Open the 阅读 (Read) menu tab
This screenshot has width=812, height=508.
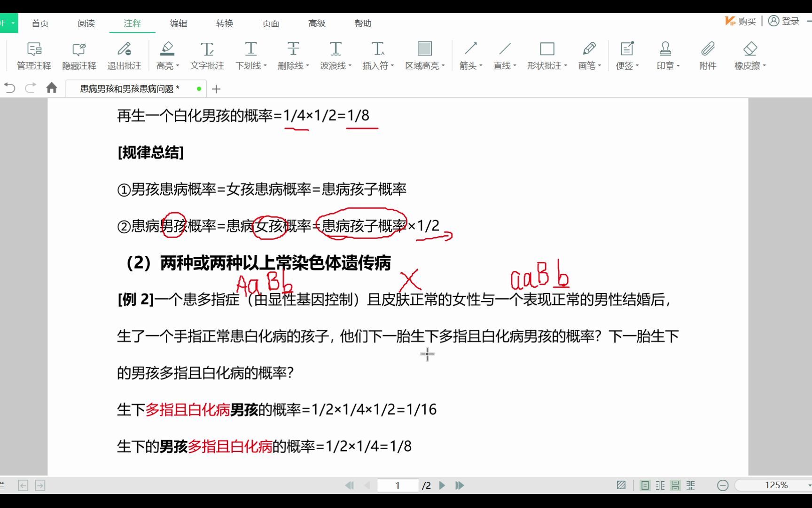(x=86, y=23)
